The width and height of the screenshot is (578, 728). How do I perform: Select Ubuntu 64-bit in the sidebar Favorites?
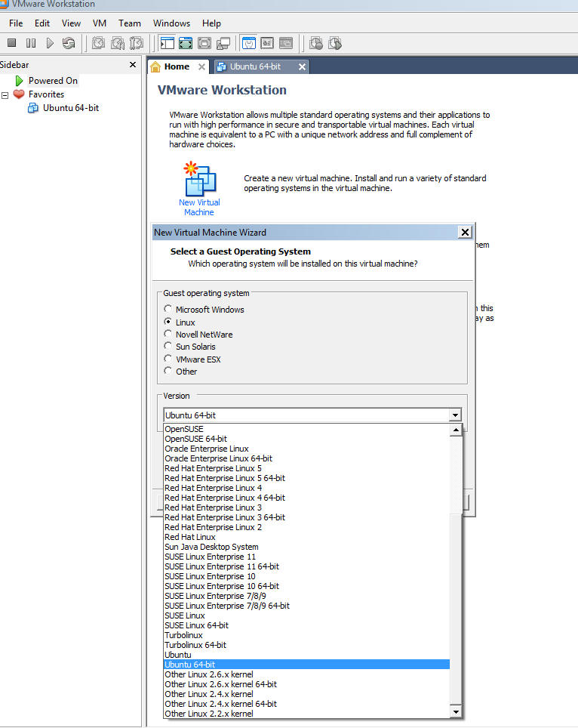click(70, 108)
